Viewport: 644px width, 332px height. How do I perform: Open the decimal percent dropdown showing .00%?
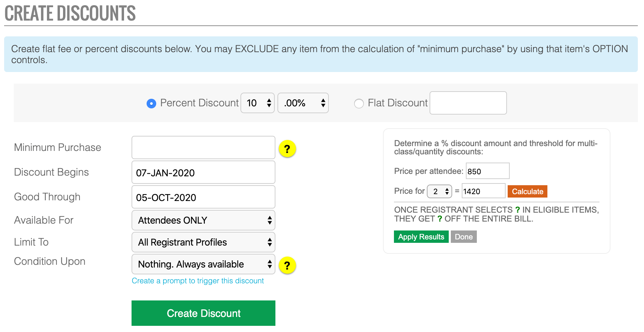click(x=303, y=103)
